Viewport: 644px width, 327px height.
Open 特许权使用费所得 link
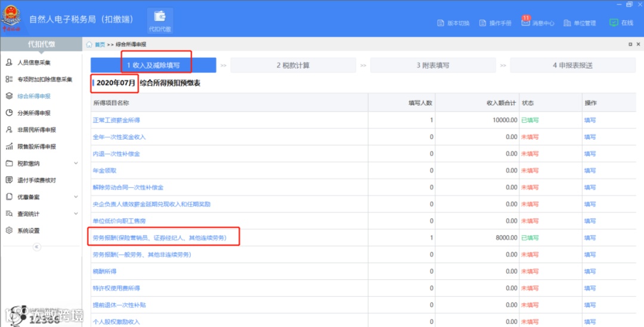point(116,288)
